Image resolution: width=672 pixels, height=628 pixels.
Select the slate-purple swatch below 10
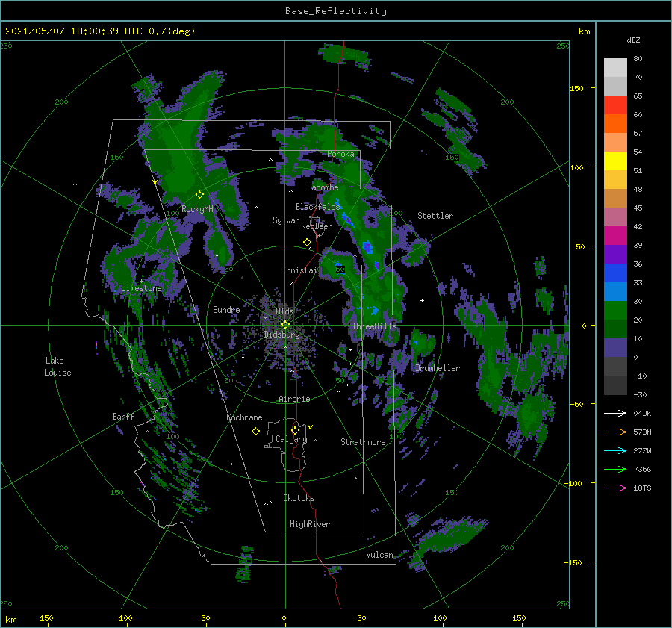click(615, 348)
